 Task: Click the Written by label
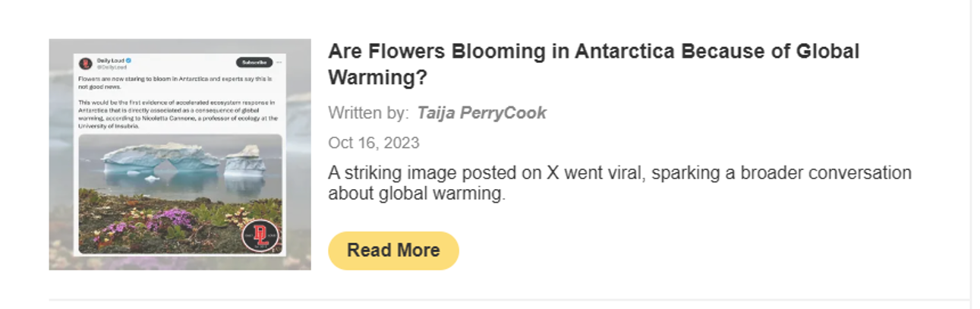(x=368, y=113)
